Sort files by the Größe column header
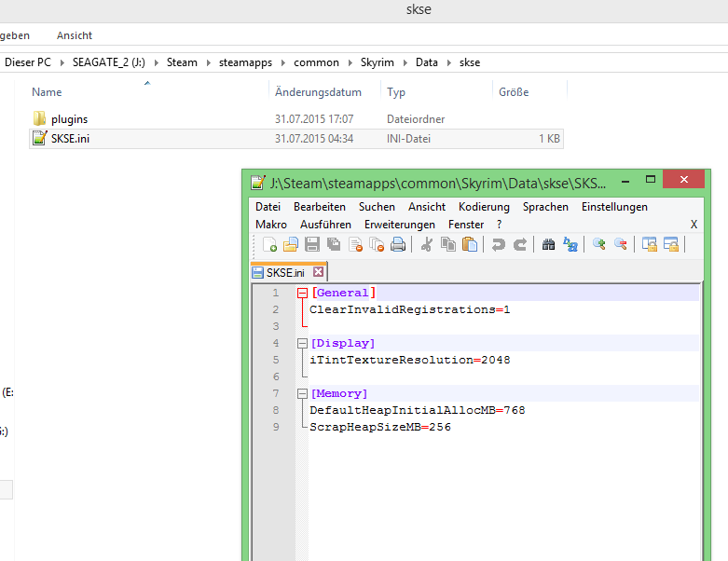 click(x=529, y=92)
